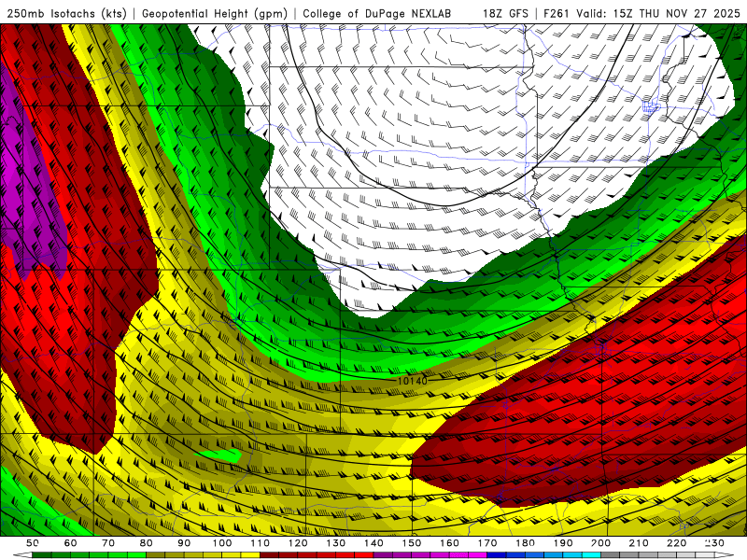Click the '70' legend value

(x=108, y=543)
